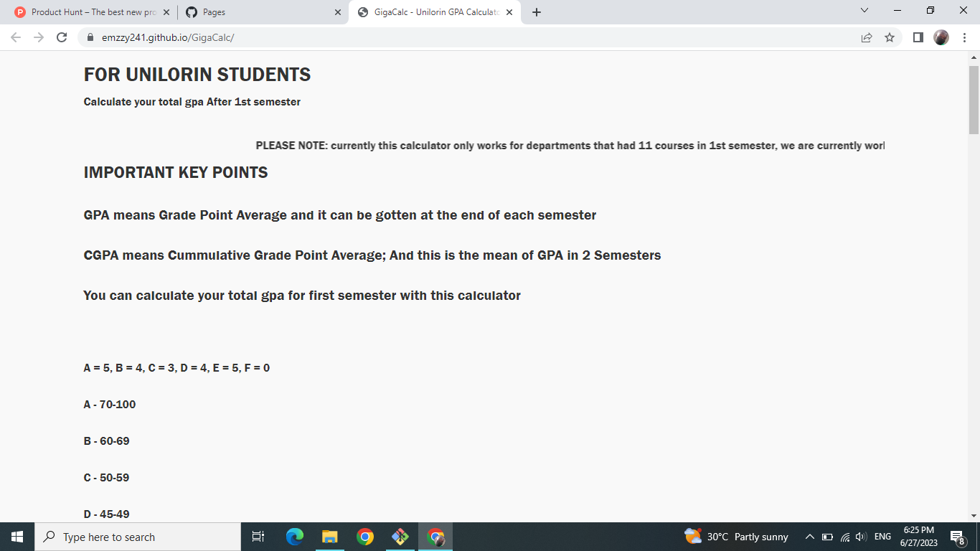Go back to the previous page
The image size is (980, 551).
(x=17, y=37)
